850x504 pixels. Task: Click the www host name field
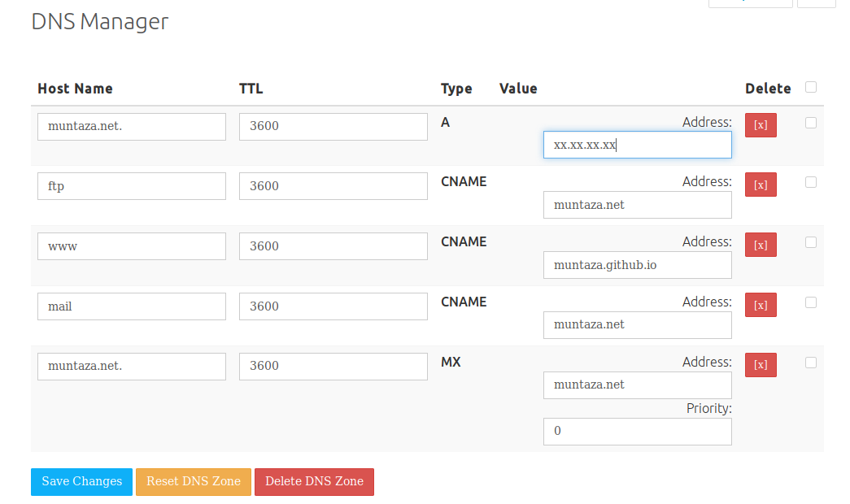click(x=132, y=246)
